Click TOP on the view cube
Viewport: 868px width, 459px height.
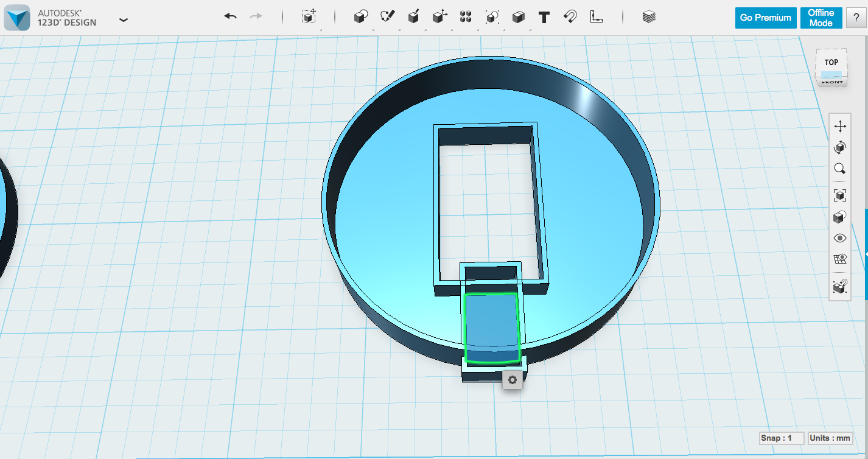(x=831, y=61)
